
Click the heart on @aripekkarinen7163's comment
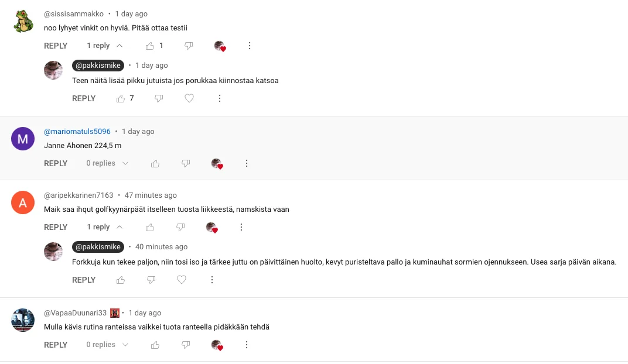pyautogui.click(x=211, y=227)
